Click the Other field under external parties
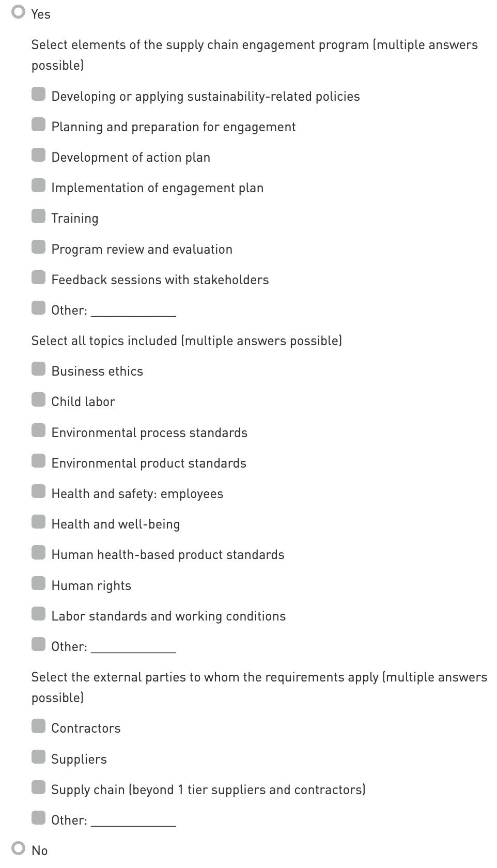 coord(133,821)
